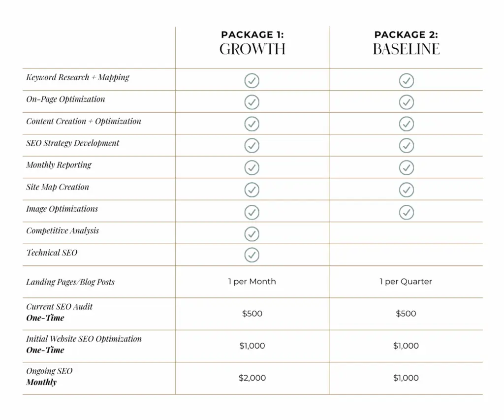Image resolution: width=504 pixels, height=420 pixels.
Task: Click Baseline checkmark for Image Optimizations
Action: click(x=406, y=212)
